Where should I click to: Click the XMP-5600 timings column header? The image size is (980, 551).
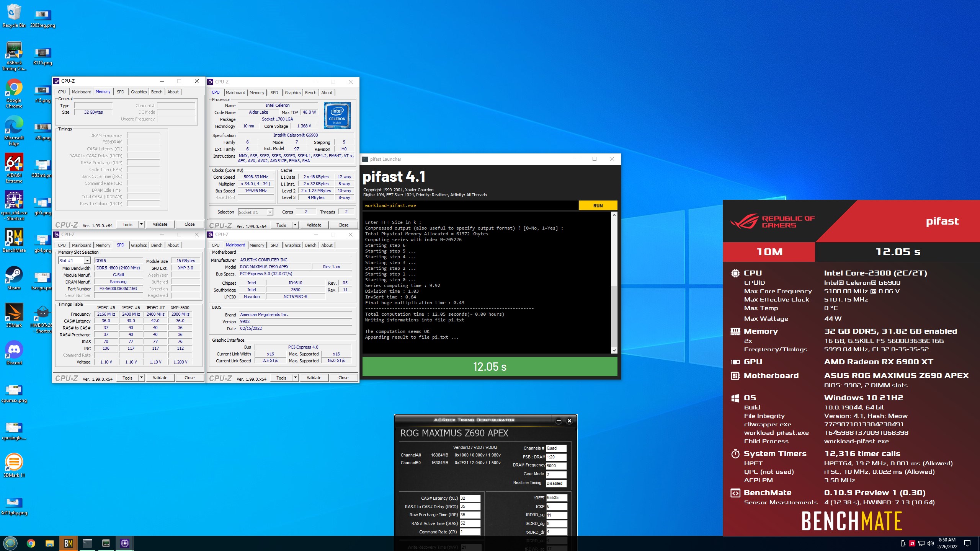coord(180,308)
